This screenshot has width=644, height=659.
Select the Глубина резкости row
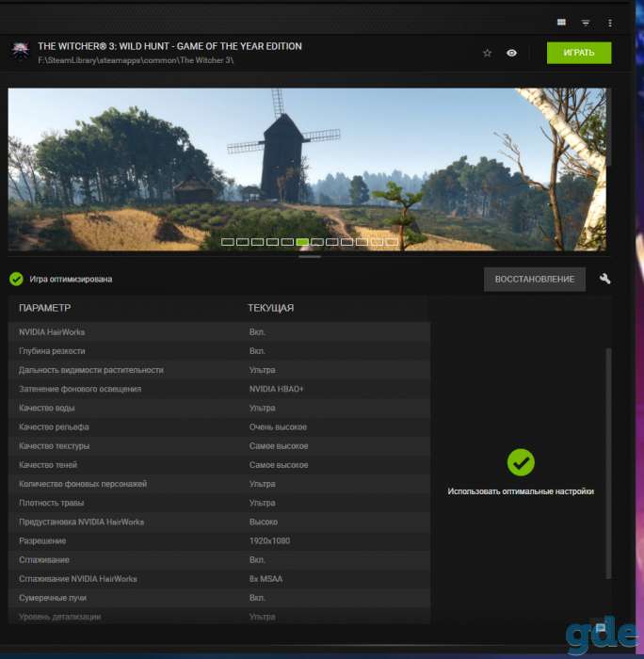(219, 351)
